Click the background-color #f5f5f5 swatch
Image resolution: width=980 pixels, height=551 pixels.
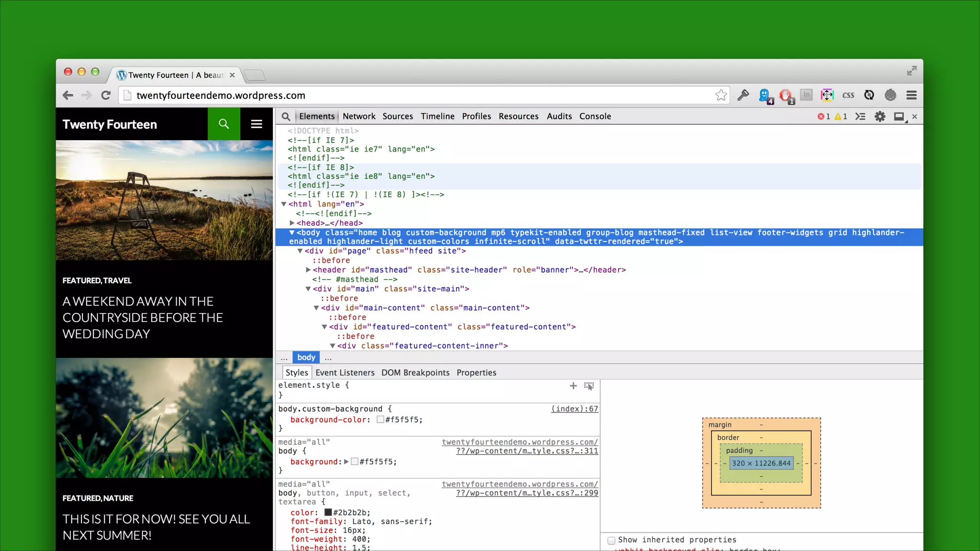[380, 419]
